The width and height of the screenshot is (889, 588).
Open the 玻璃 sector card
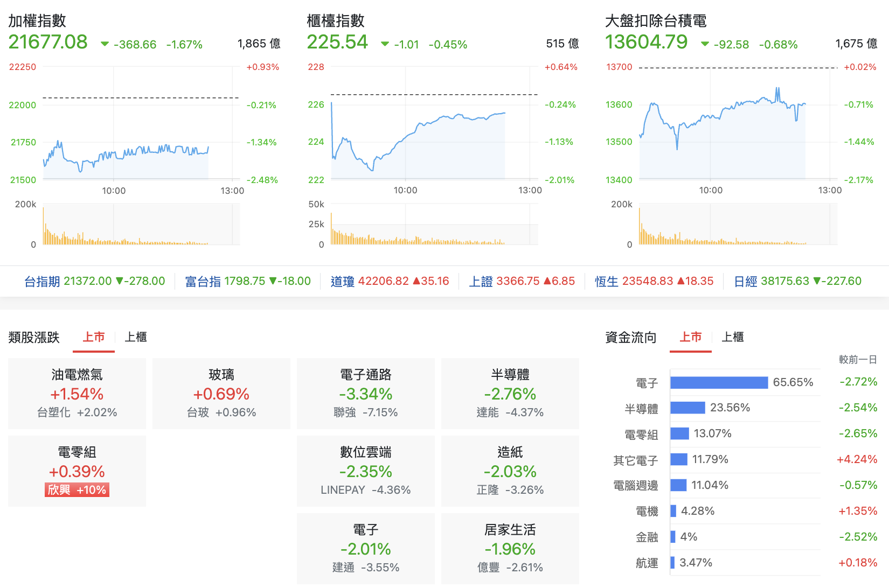click(221, 394)
